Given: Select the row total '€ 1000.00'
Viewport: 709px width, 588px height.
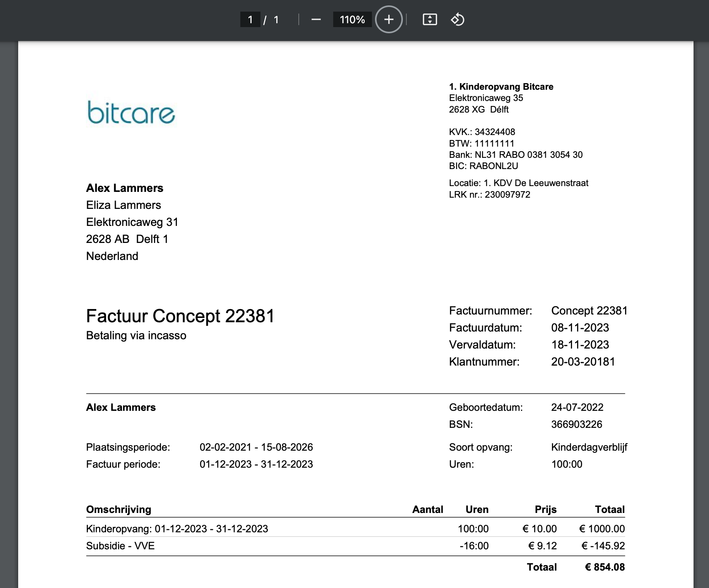Looking at the screenshot, I should (602, 529).
